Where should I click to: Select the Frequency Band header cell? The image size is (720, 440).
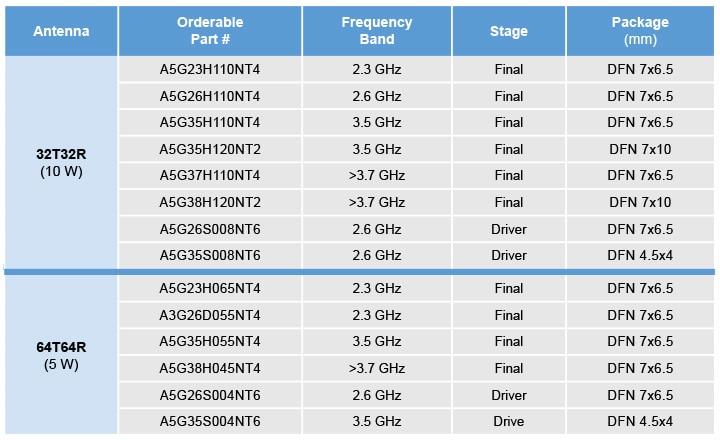pos(376,31)
